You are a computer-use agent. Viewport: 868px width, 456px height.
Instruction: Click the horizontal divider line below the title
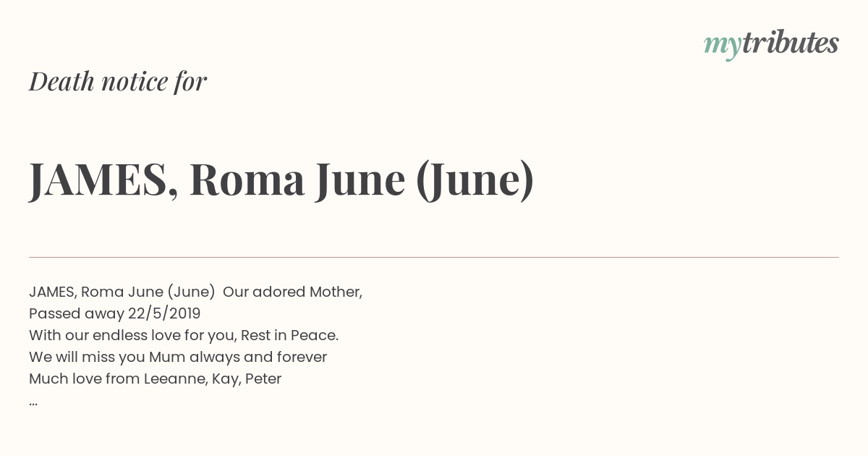pyautogui.click(x=434, y=257)
